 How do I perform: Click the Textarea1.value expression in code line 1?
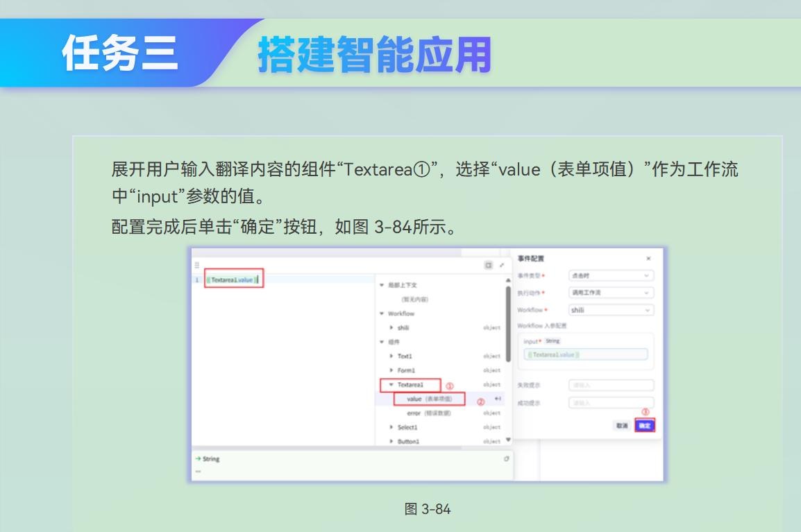[x=233, y=280]
